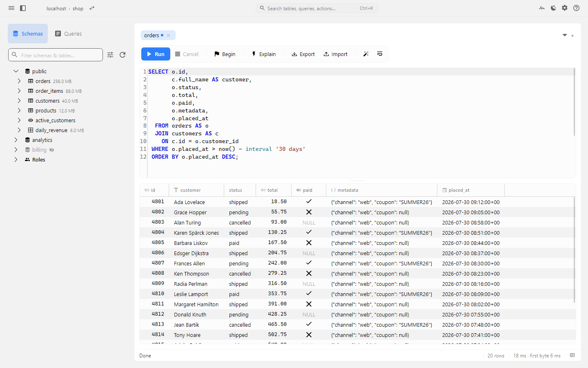
Task: Click the Explain button
Action: point(264,54)
